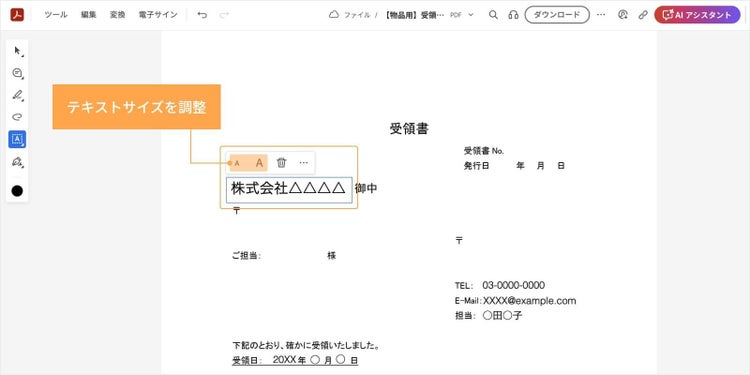The image size is (750, 375).
Task: Click the 下記のとおり receipt sentence
Action: [306, 345]
